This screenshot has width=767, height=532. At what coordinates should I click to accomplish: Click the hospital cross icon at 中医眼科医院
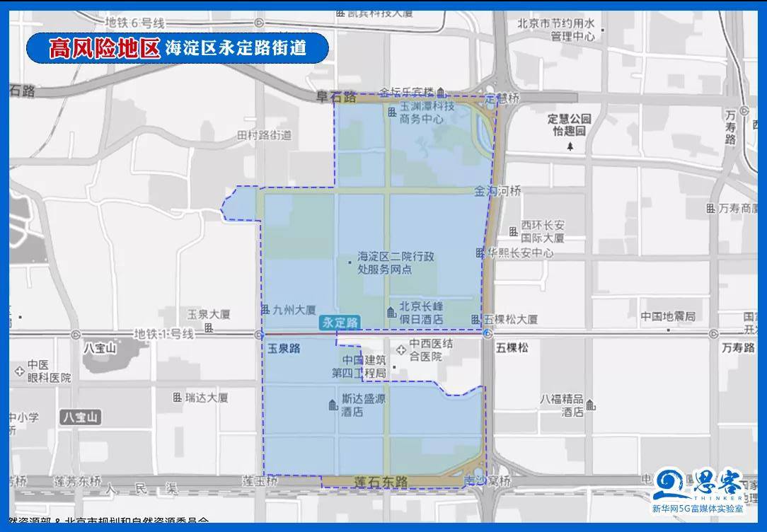click(19, 371)
